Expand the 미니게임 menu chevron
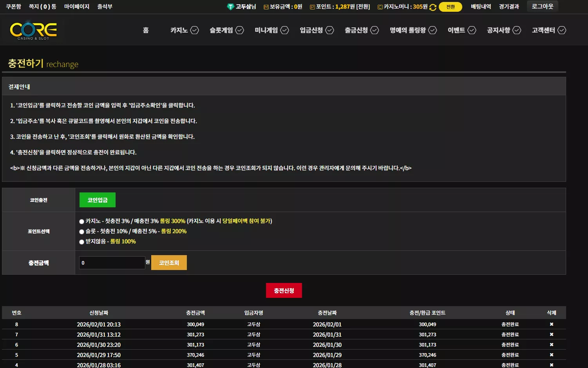Image resolution: width=588 pixels, height=368 pixels. [285, 30]
